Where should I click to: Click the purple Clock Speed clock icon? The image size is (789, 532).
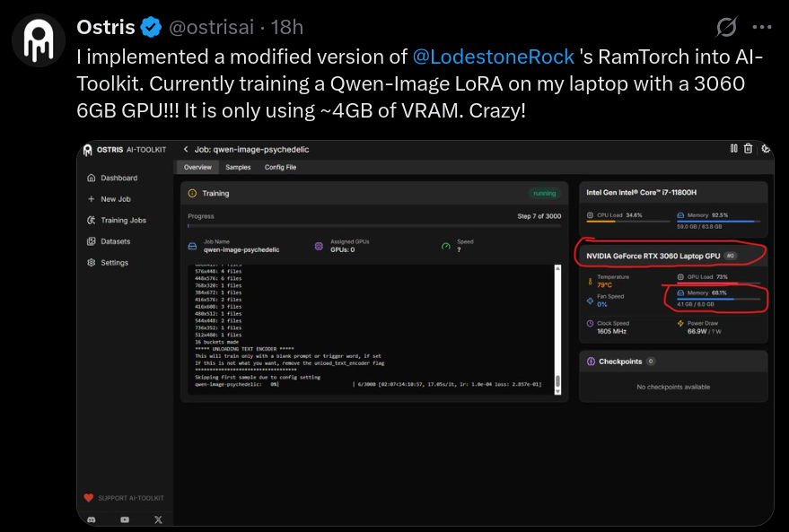[x=590, y=324]
